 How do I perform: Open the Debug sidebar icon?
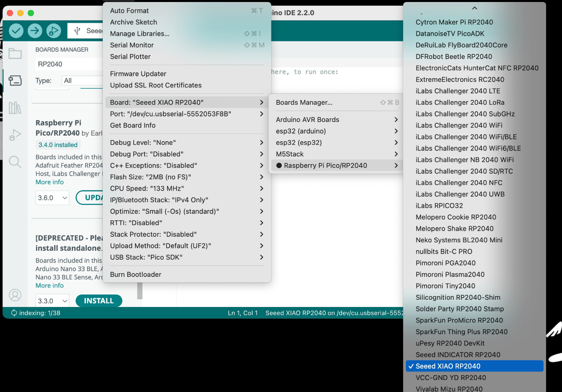[x=15, y=135]
